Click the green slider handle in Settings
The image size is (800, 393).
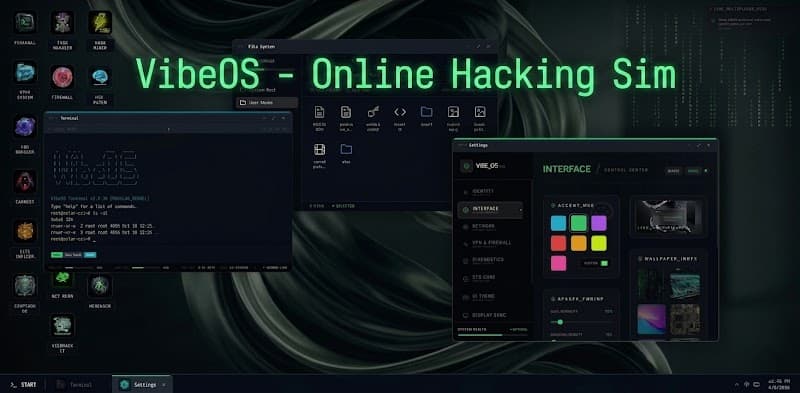(560, 322)
